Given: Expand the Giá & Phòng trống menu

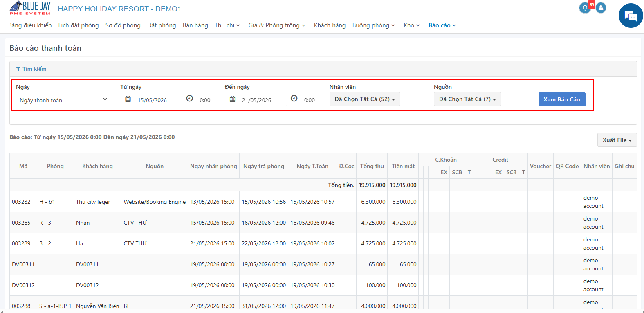Looking at the screenshot, I should pos(277,25).
